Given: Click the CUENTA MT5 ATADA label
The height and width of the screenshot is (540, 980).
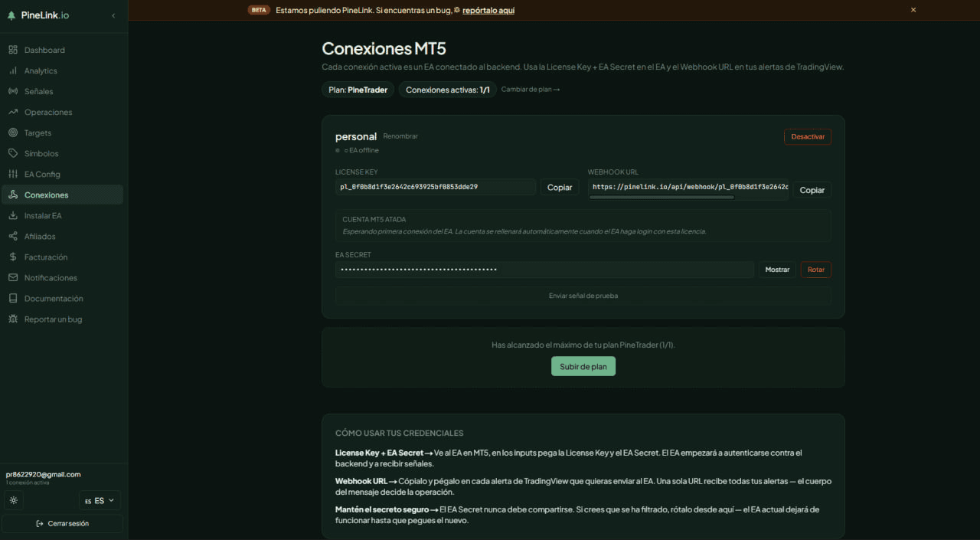Looking at the screenshot, I should click(374, 220).
